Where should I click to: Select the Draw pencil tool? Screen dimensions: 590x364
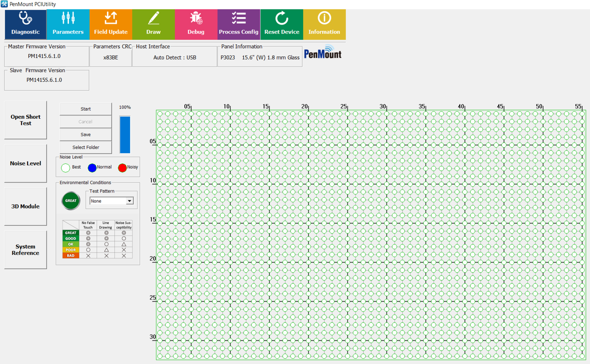pyautogui.click(x=153, y=24)
